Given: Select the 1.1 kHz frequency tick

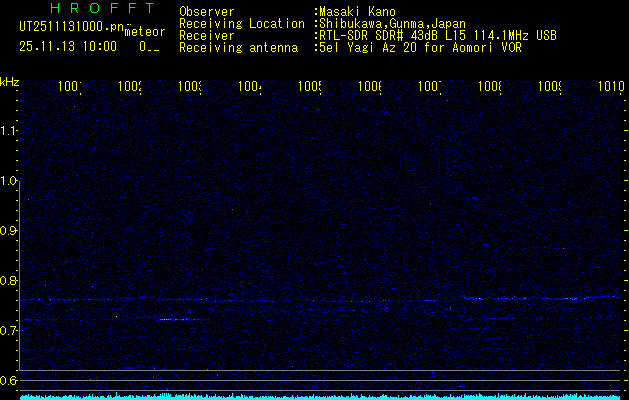Looking at the screenshot, I should pos(9,131).
